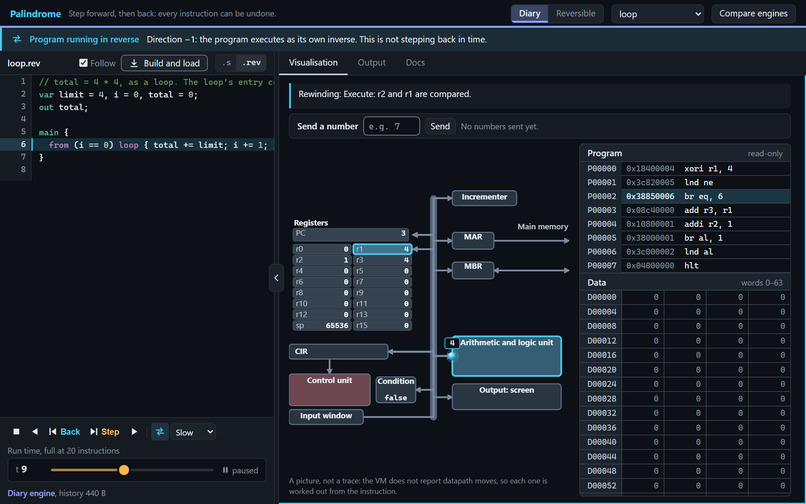
Task: Click data row address D00032
Action: 601,413
